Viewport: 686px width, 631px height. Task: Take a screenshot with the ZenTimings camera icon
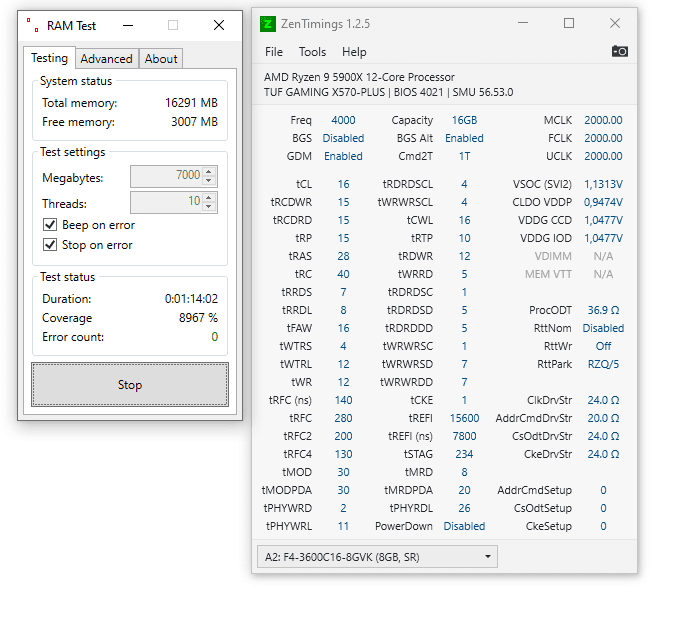[620, 51]
